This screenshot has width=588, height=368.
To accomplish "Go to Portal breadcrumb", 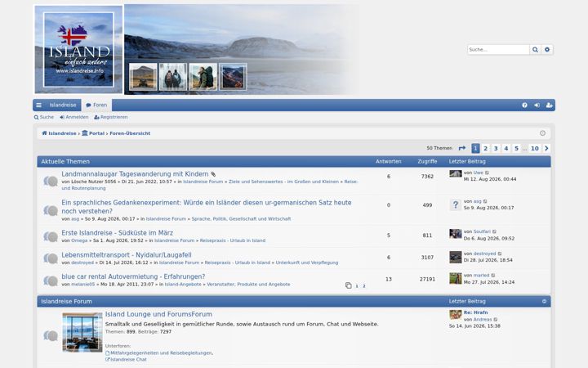I will point(93,133).
